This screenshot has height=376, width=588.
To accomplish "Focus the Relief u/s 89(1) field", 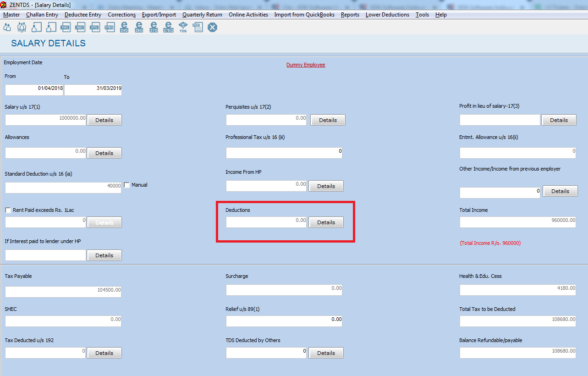I will pos(284,321).
